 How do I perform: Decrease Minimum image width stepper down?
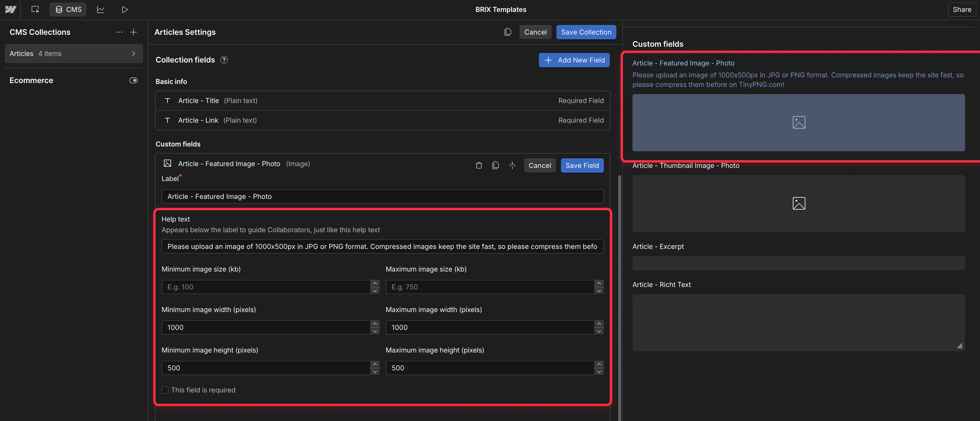click(x=375, y=331)
